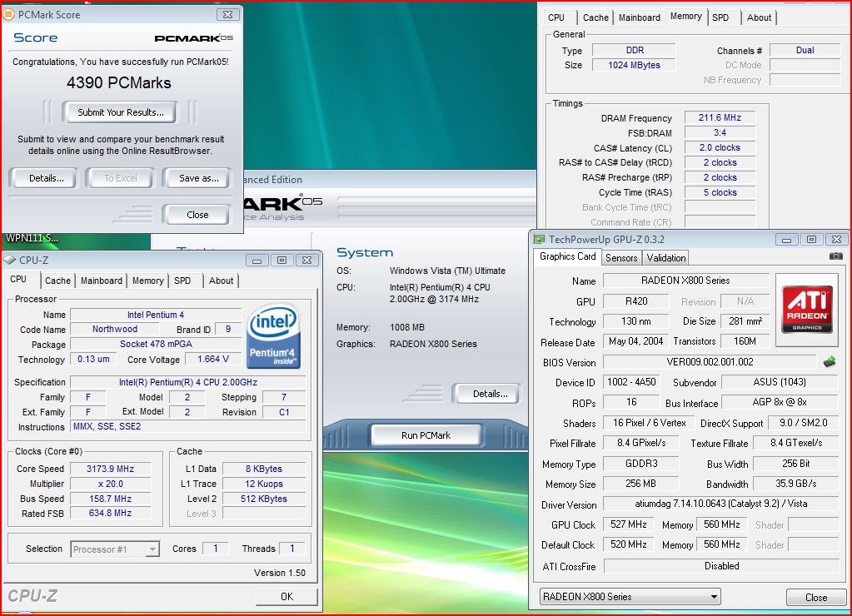Screen dimensions: 852x616
Task: Click the PCMark Score window title icon
Action: (8, 15)
